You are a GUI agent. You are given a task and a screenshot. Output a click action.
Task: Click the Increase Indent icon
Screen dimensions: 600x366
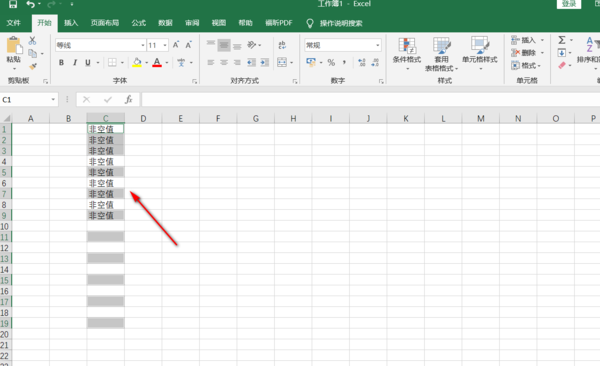[264, 62]
